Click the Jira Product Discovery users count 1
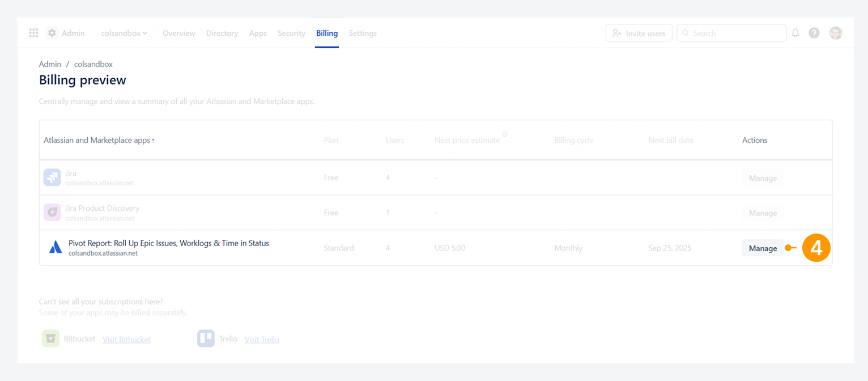Image resolution: width=868 pixels, height=381 pixels. click(388, 213)
